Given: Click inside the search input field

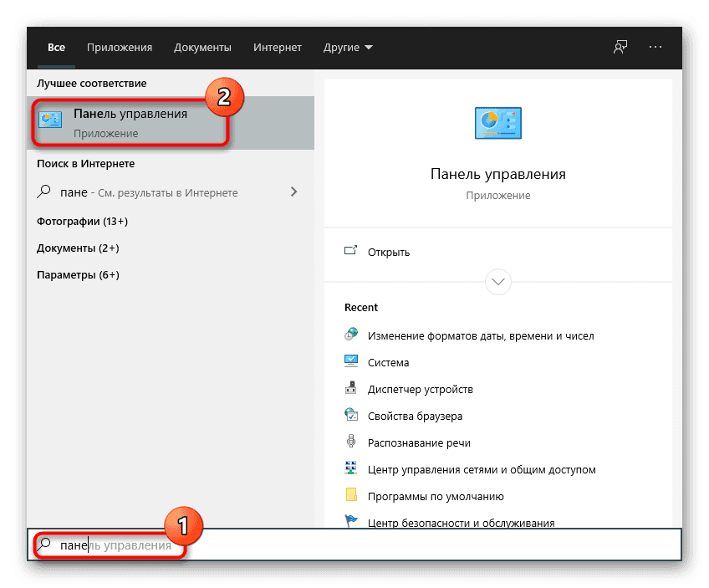Looking at the screenshot, I should [x=109, y=545].
